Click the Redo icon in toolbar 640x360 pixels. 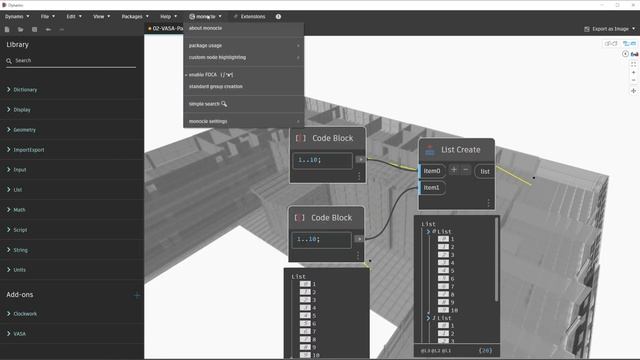62,29
